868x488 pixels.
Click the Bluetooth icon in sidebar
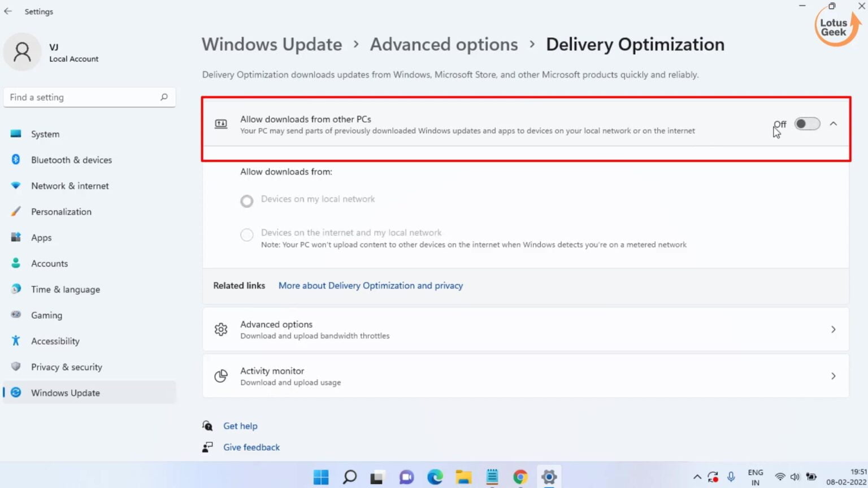pos(16,160)
